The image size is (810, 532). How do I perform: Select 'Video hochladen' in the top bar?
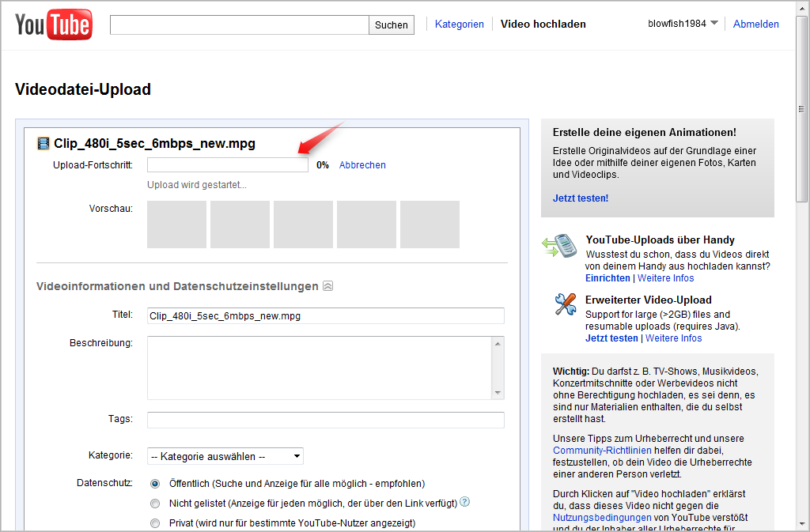point(543,24)
